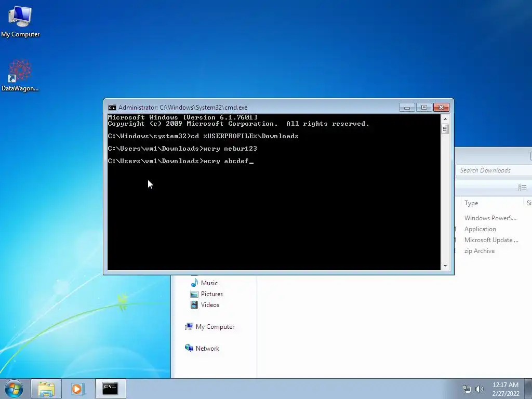Select the cmd.exe taskbar button
532x399 pixels.
pos(110,389)
